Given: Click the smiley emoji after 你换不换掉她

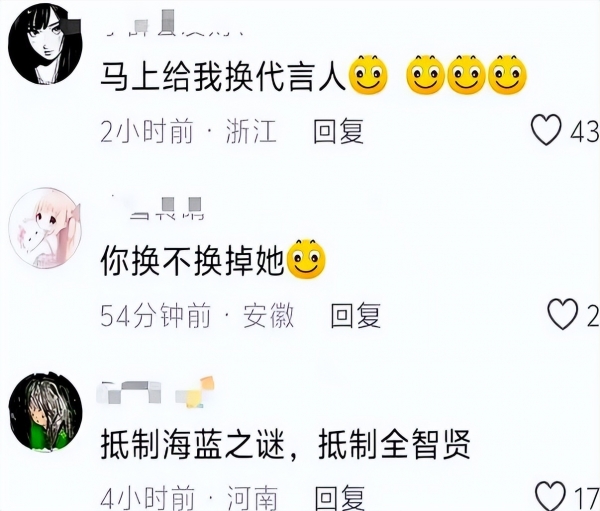Looking at the screenshot, I should click(x=306, y=259).
